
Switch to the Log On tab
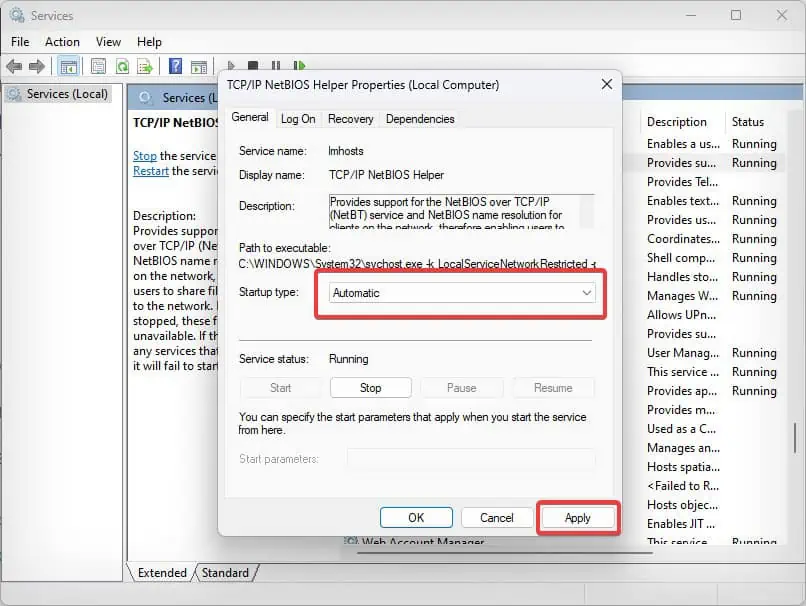coord(298,118)
